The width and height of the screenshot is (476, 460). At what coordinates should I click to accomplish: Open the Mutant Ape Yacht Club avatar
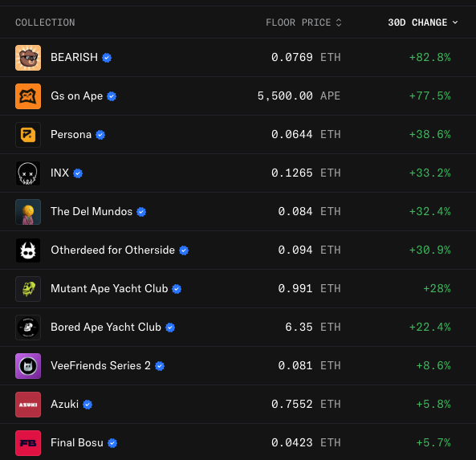click(28, 289)
